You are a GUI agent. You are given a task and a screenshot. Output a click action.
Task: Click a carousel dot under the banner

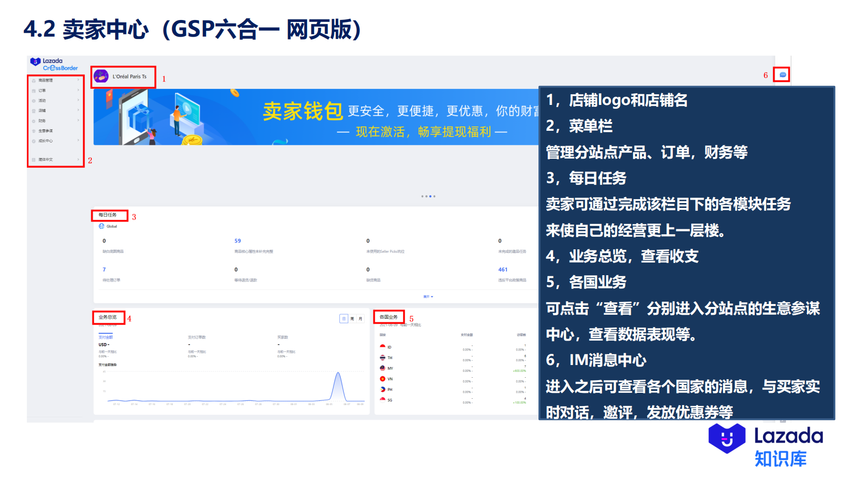[430, 196]
